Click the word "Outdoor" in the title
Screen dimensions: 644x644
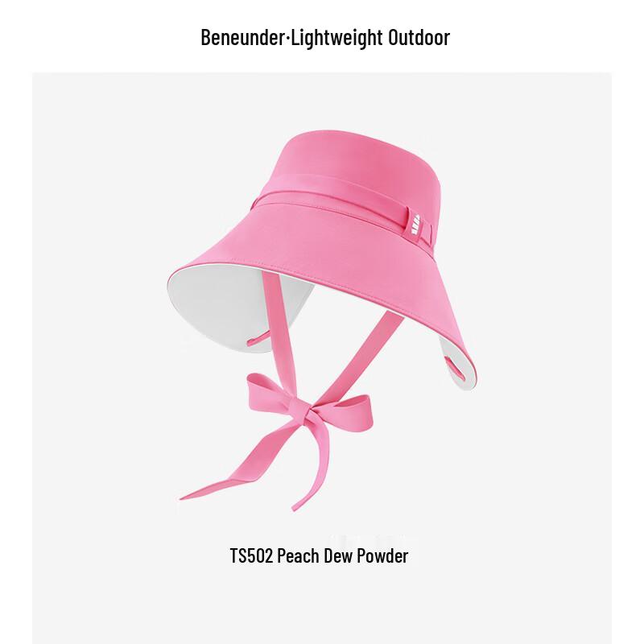[419, 37]
